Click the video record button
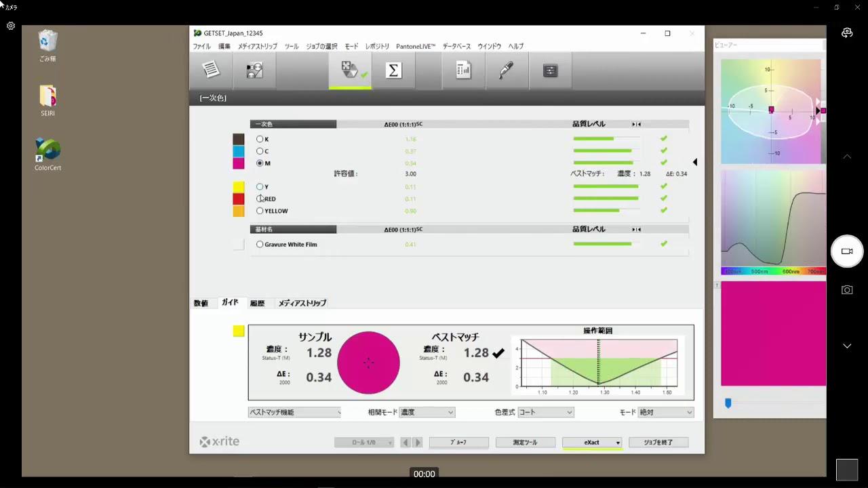Viewport: 868px width, 488px height. (x=847, y=251)
